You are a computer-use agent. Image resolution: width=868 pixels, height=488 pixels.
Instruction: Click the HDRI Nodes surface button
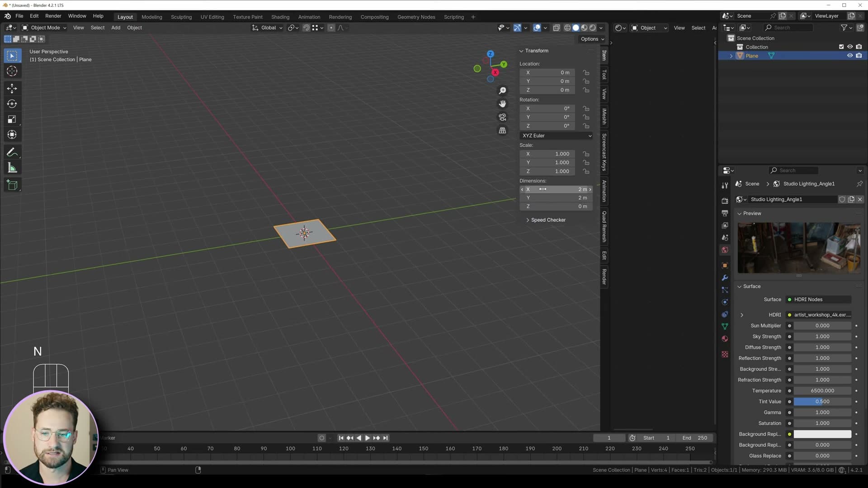tap(819, 300)
